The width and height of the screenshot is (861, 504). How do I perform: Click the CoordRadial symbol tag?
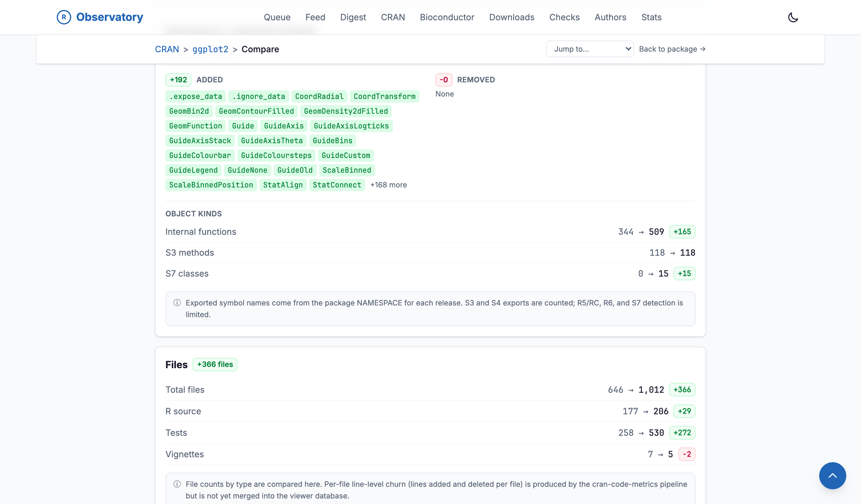point(319,96)
